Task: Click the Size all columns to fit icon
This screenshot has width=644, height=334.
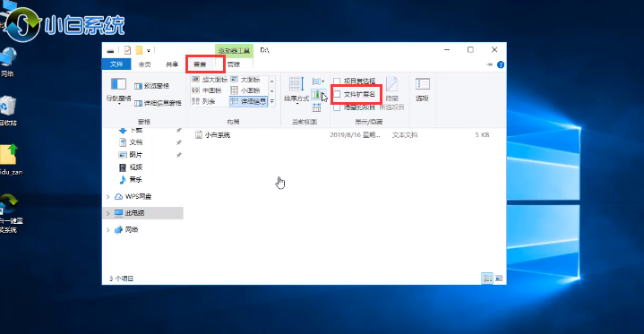Action: coord(317,107)
